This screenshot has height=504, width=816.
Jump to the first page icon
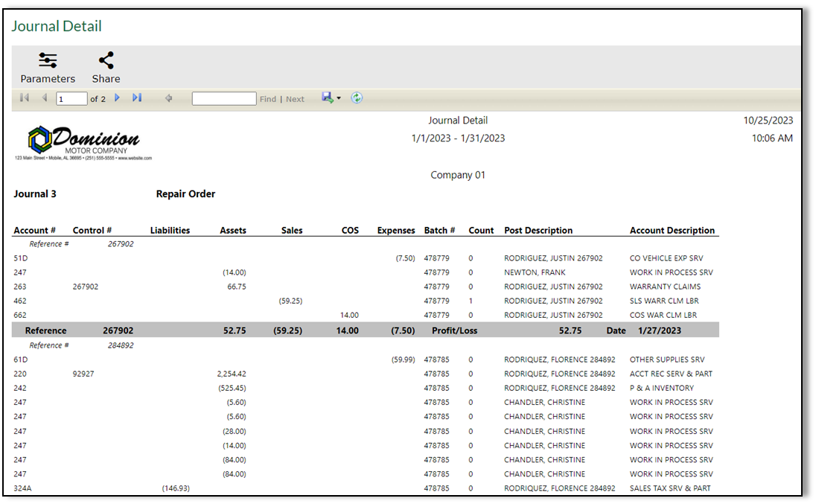[x=24, y=98]
